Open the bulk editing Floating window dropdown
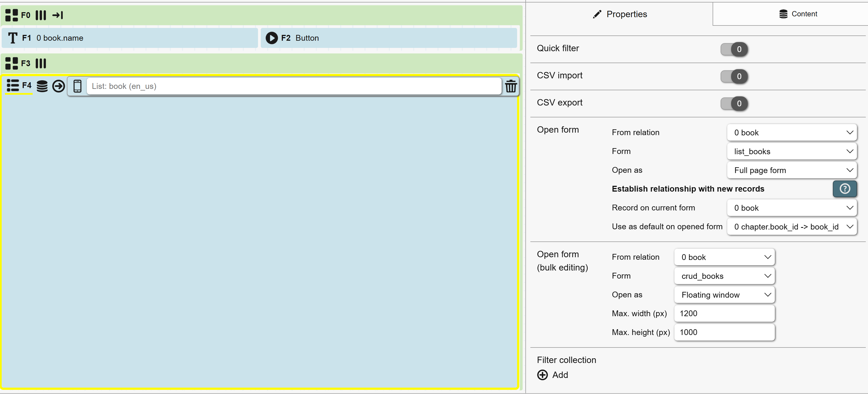 (x=724, y=295)
